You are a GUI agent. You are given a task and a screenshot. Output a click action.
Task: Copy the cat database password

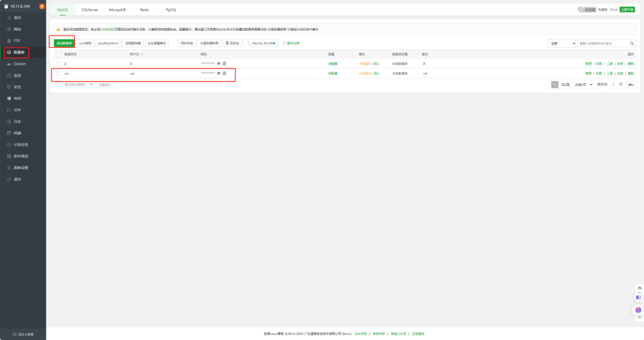225,74
